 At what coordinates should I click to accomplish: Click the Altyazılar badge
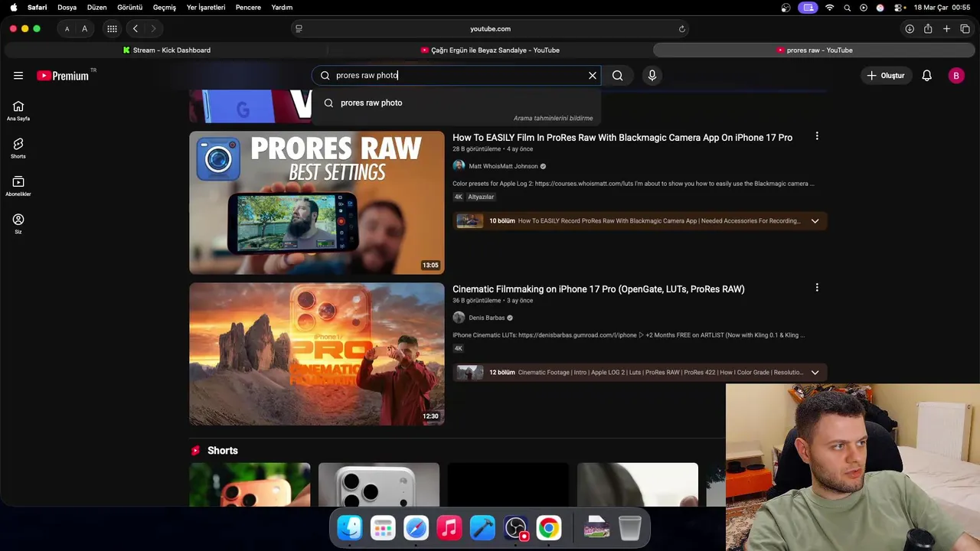point(481,197)
